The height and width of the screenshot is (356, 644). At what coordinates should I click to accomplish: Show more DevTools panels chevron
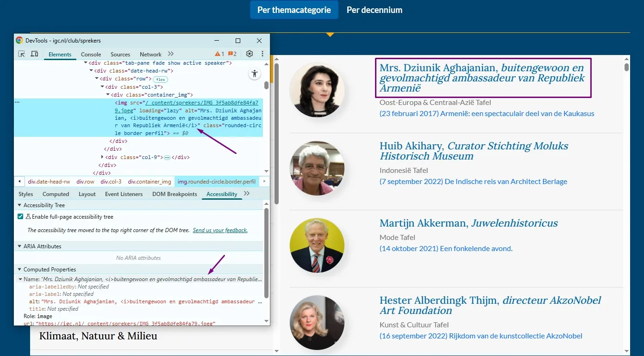pyautogui.click(x=171, y=54)
